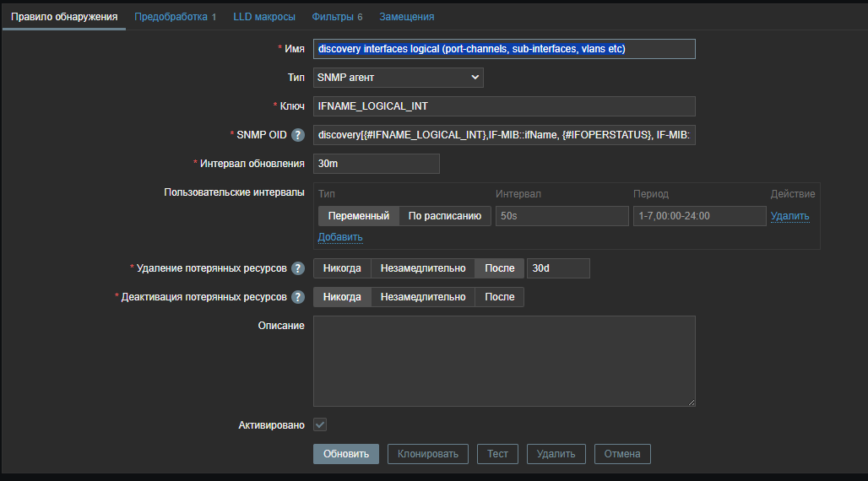
Task: Focus the custom Интервал field 50s
Action: click(x=561, y=216)
